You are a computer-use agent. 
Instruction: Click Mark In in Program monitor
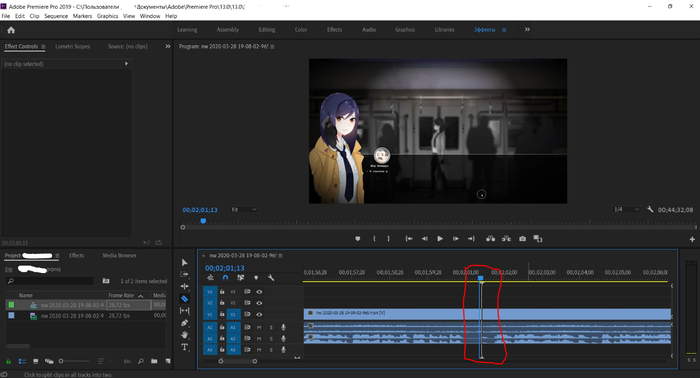click(374, 239)
